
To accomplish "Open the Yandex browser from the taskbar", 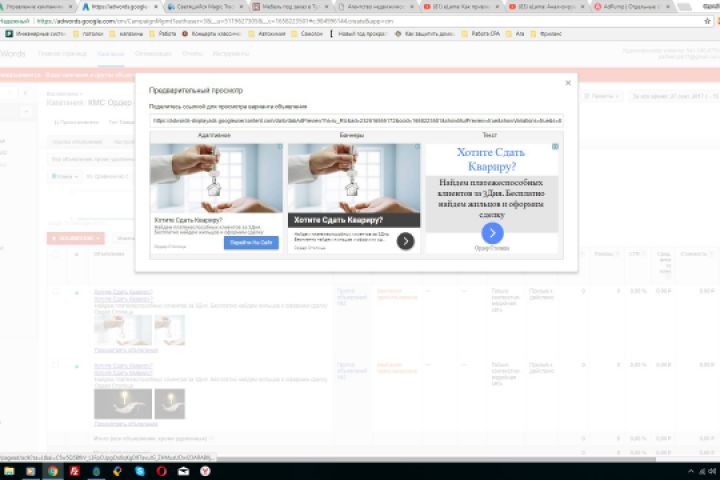I will (x=205, y=471).
